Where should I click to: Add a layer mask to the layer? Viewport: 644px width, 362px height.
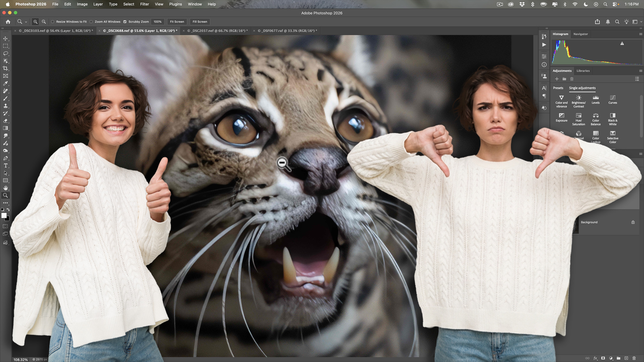tap(603, 358)
